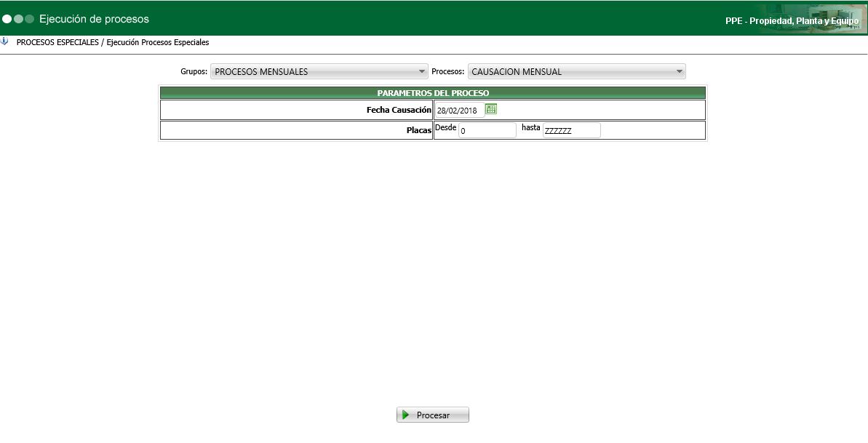Click the PPE - Propiedad, Planta y Equipo label
Image resolution: width=868 pixels, height=443 pixels.
792,21
